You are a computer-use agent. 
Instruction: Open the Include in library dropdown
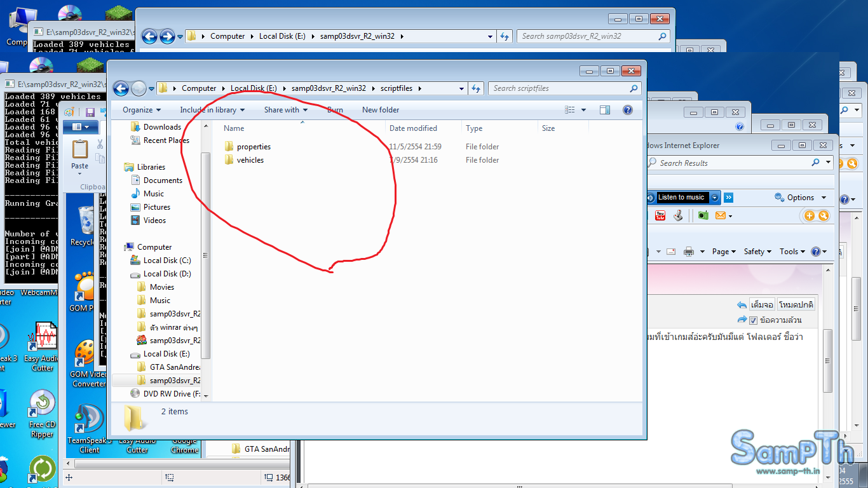212,110
